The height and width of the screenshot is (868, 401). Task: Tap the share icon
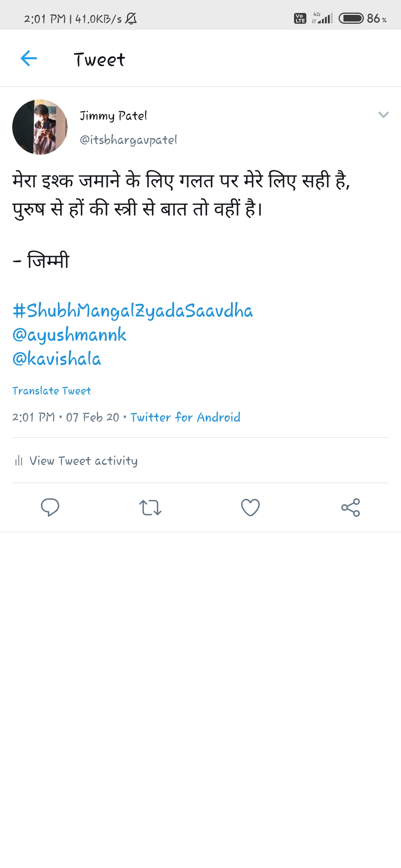pyautogui.click(x=351, y=507)
